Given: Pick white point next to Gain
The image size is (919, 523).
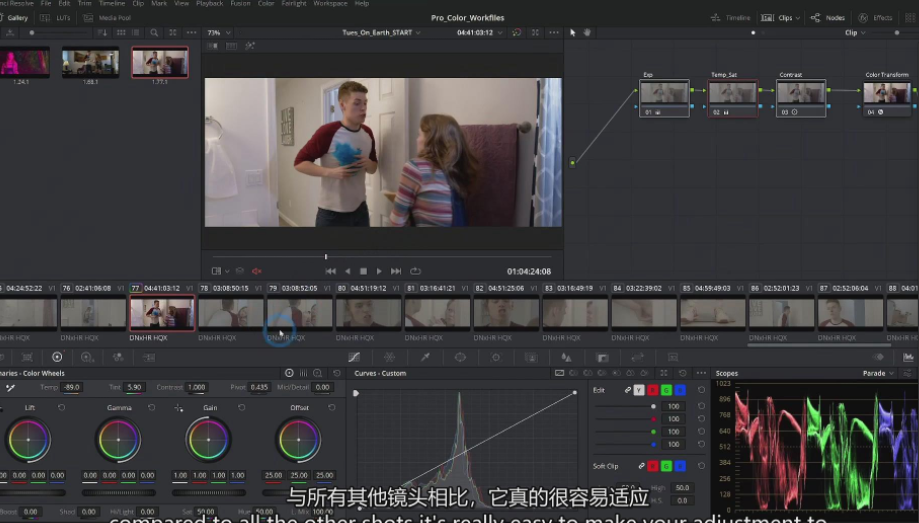Looking at the screenshot, I should pyautogui.click(x=179, y=407).
